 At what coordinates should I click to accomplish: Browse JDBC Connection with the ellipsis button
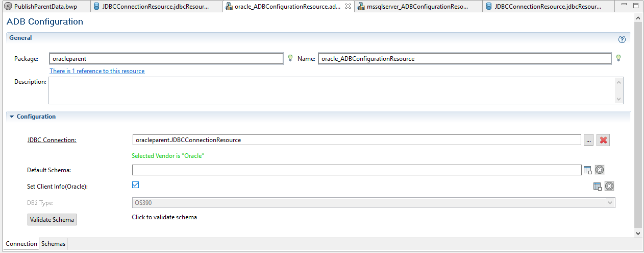[x=588, y=140]
